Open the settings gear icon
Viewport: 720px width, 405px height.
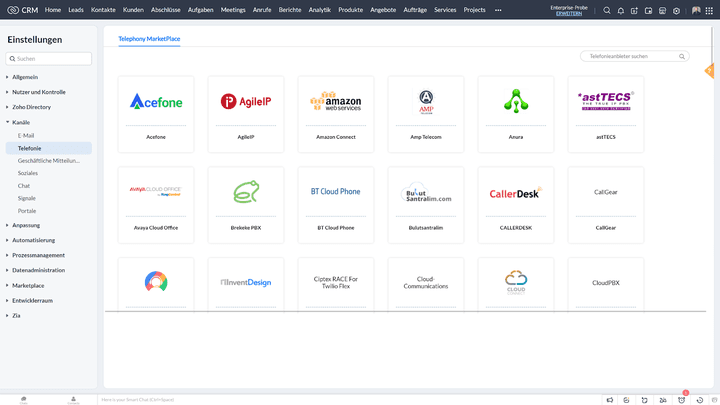pyautogui.click(x=677, y=10)
